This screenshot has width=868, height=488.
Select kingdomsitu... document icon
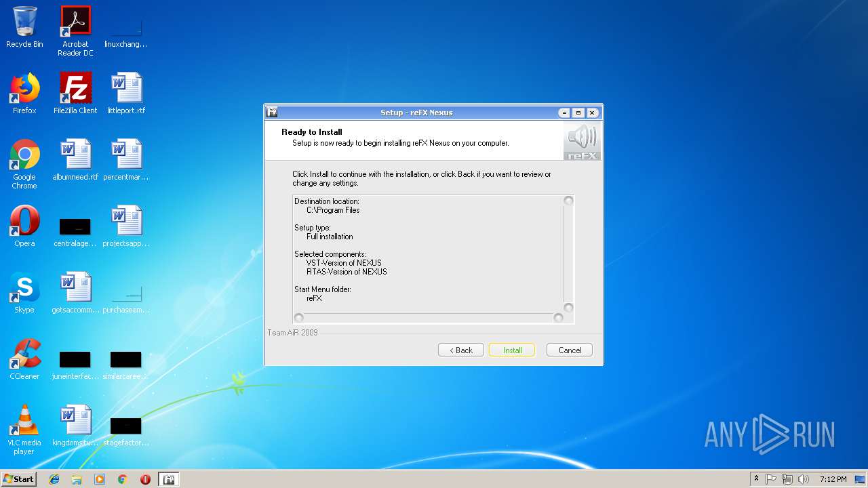point(75,426)
